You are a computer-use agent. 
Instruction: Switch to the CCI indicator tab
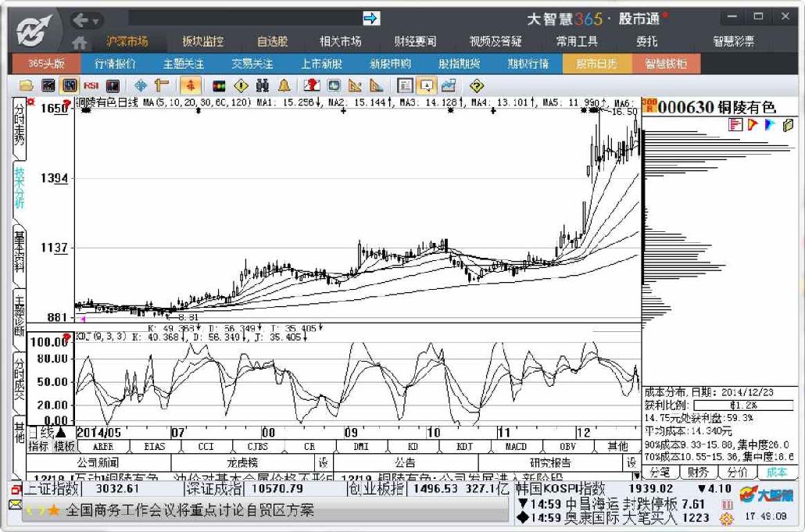pyautogui.click(x=206, y=447)
